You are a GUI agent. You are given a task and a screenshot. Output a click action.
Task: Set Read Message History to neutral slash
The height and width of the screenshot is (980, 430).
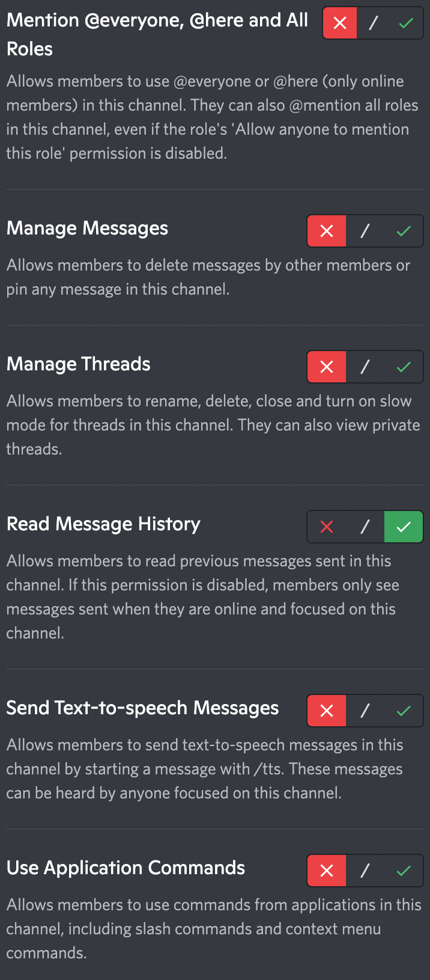[365, 527]
